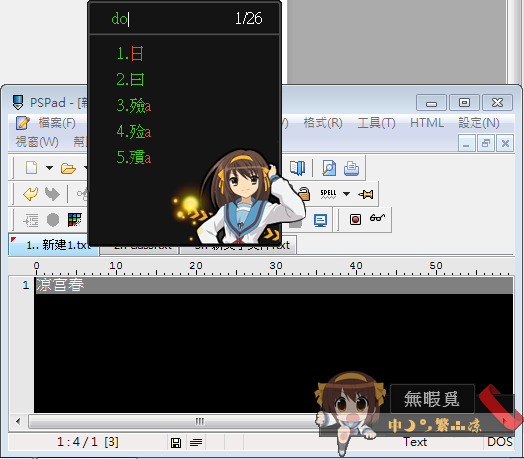Image resolution: width=524 pixels, height=459 pixels.
Task: Click the yellow pushpin icon
Action: tap(366, 194)
